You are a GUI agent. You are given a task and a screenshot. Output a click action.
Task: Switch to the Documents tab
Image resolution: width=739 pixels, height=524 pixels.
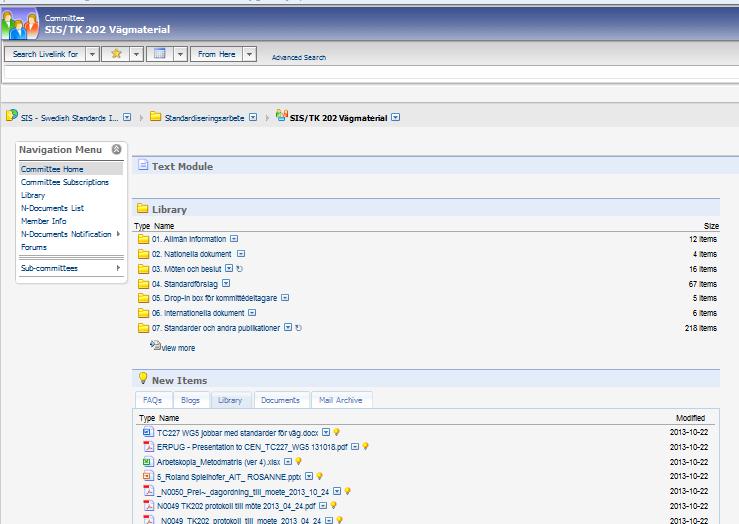(280, 400)
